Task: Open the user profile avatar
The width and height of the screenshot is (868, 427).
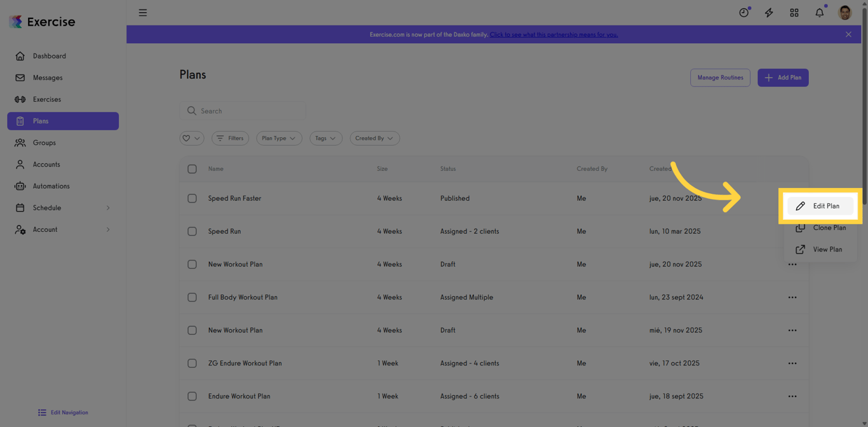Action: tap(845, 13)
